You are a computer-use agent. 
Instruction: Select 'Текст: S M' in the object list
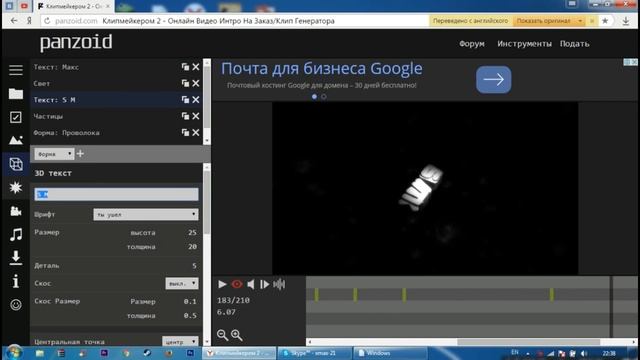click(x=54, y=100)
